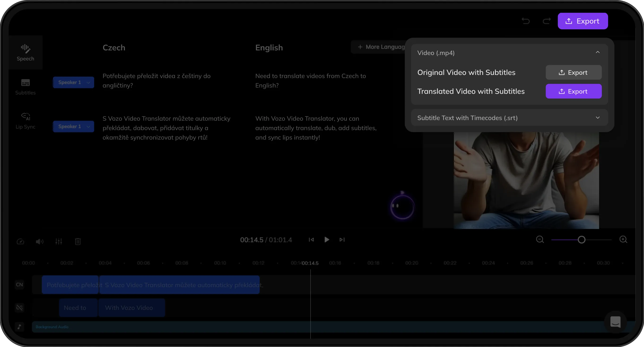This screenshot has height=347, width=644.
Task: Delete selected clip with trash icon
Action: (78, 242)
